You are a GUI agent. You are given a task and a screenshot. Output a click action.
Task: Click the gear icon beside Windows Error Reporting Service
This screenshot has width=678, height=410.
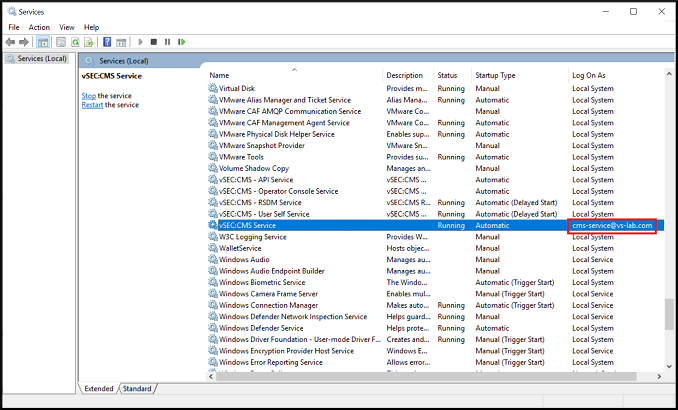213,362
